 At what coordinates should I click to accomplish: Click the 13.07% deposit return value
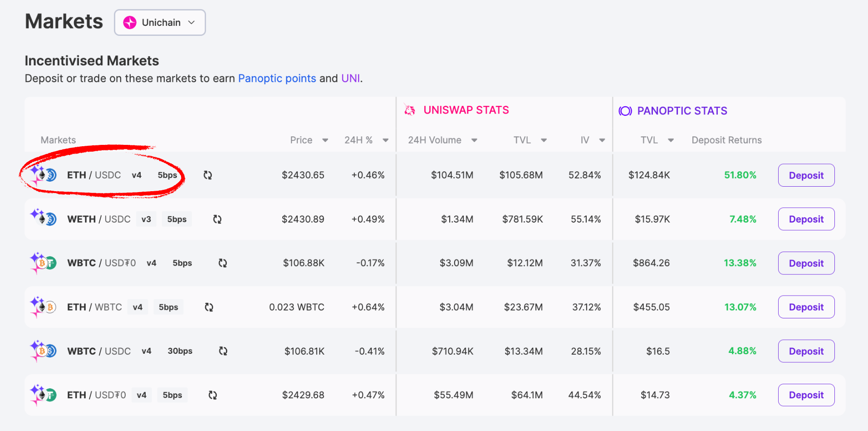click(740, 307)
